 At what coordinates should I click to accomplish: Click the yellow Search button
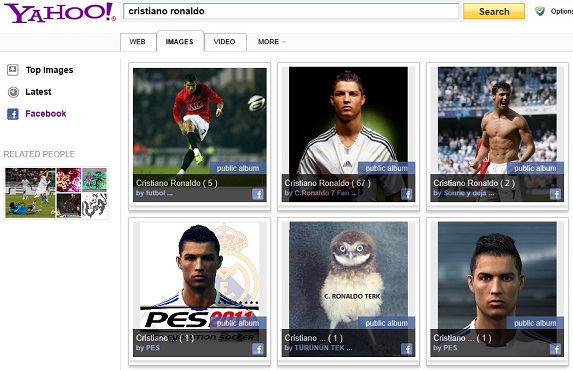(x=494, y=11)
